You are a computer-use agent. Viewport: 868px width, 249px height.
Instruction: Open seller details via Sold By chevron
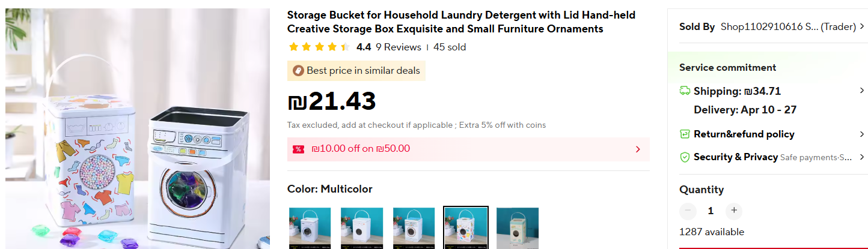[862, 26]
